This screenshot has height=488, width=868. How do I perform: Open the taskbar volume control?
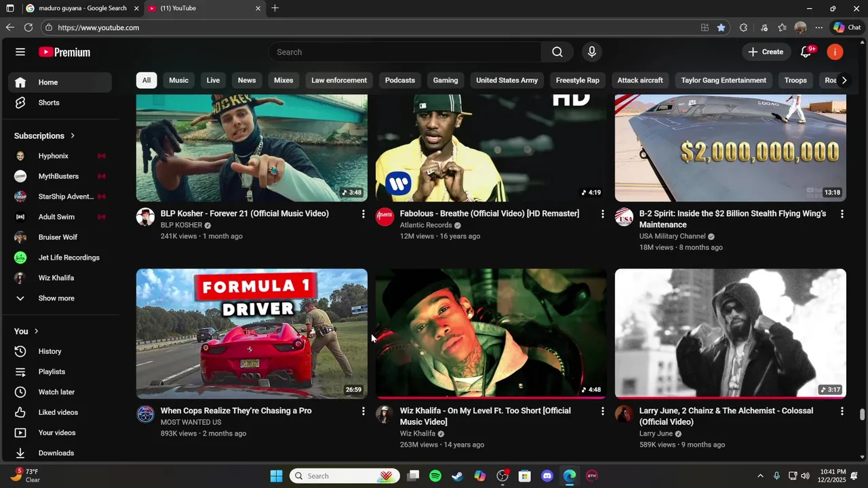(x=806, y=476)
